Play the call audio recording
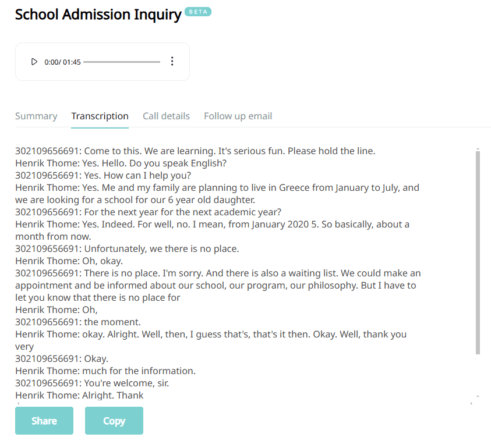Viewport: 491px width, 448px height. tap(34, 62)
